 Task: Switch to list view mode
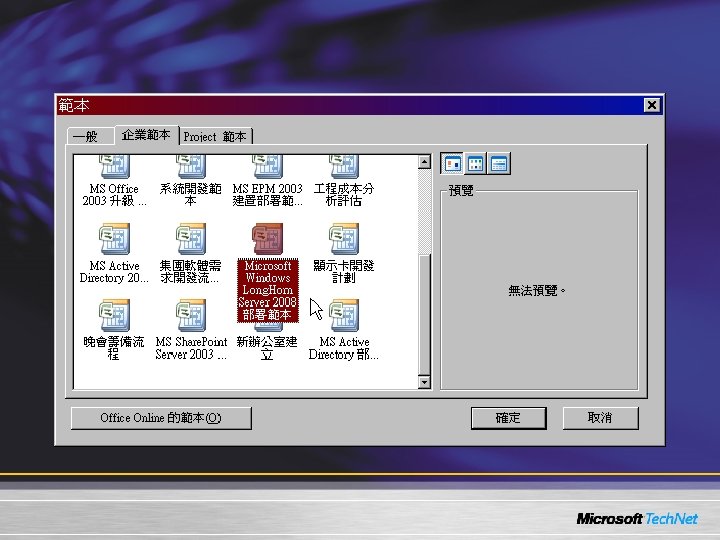tap(475, 163)
